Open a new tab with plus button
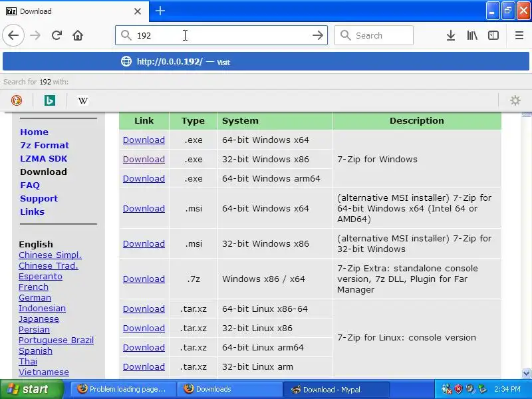This screenshot has width=532, height=399. pos(160,11)
